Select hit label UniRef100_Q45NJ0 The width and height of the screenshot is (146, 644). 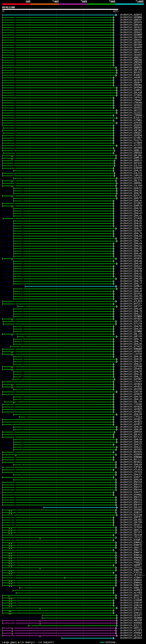pyautogui.click(x=131, y=286)
